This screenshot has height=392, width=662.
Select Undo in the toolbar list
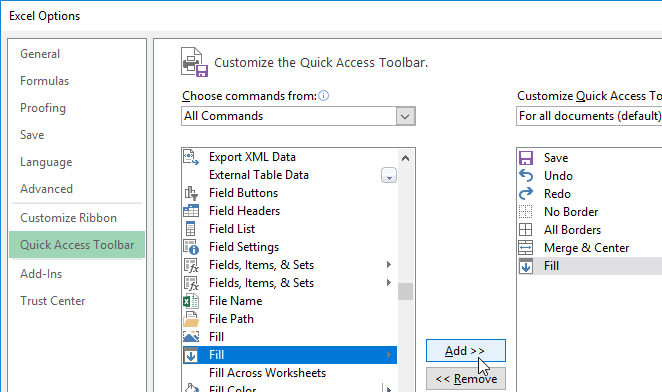(590, 176)
